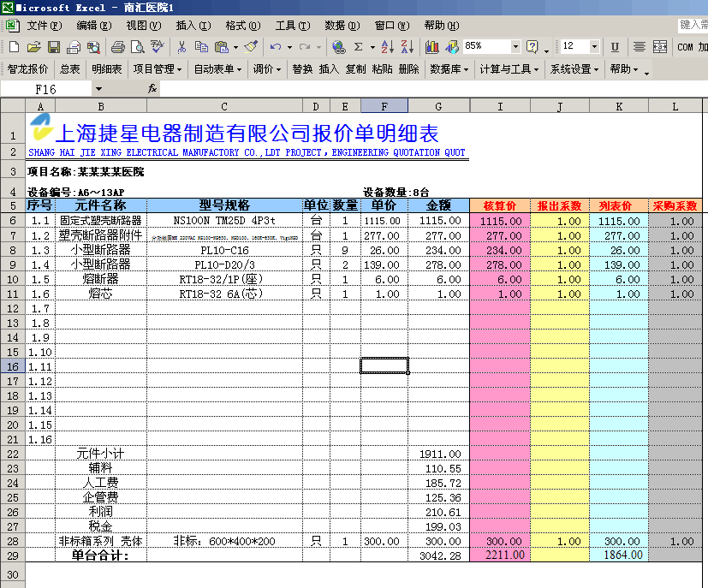The height and width of the screenshot is (588, 708).
Task: Open the zoom percentage dropdown
Action: (515, 46)
